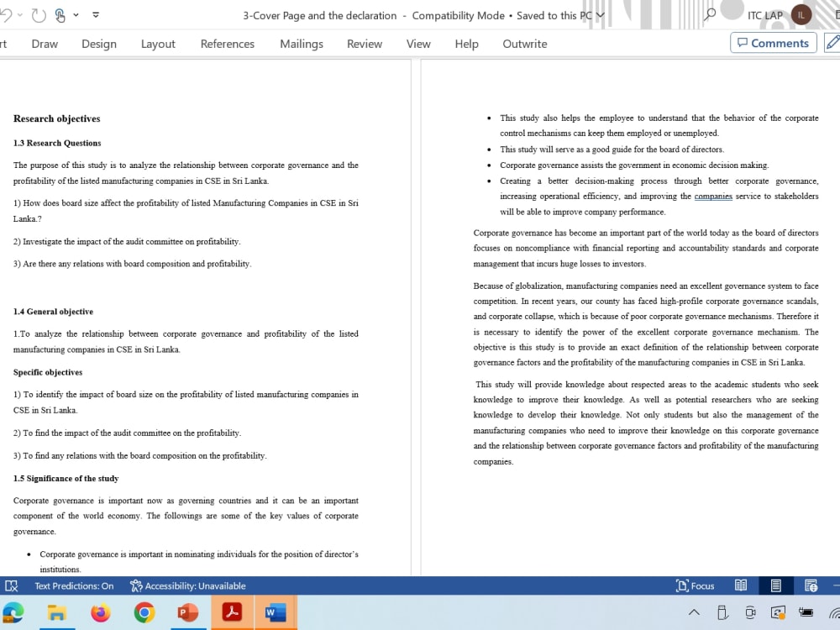Open the Review tab
840x630 pixels.
(x=365, y=44)
